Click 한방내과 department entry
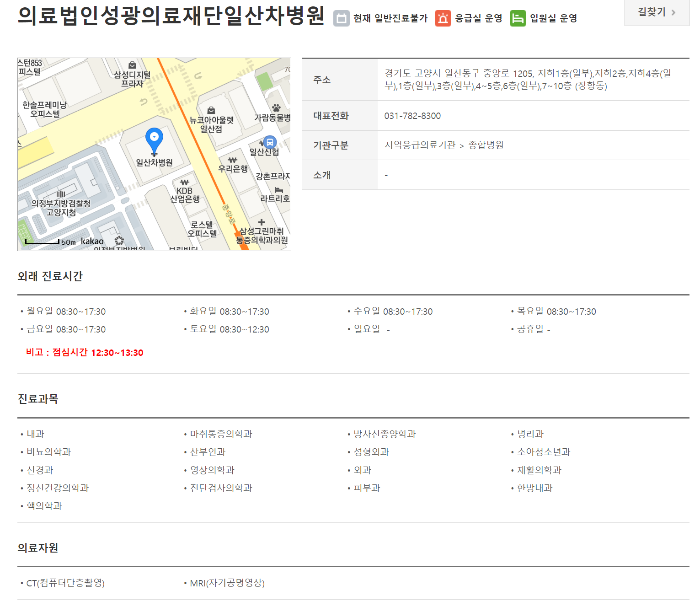Screen dimensions: 700x607 point(535,488)
